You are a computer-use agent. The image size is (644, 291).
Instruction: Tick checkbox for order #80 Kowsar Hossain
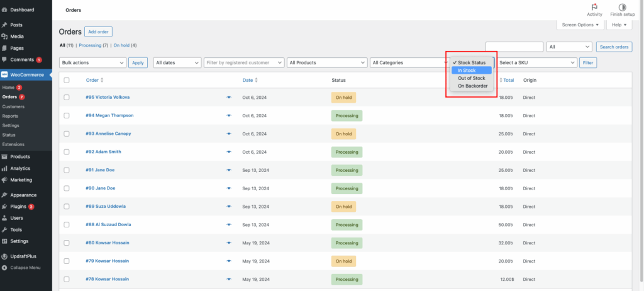pyautogui.click(x=67, y=243)
